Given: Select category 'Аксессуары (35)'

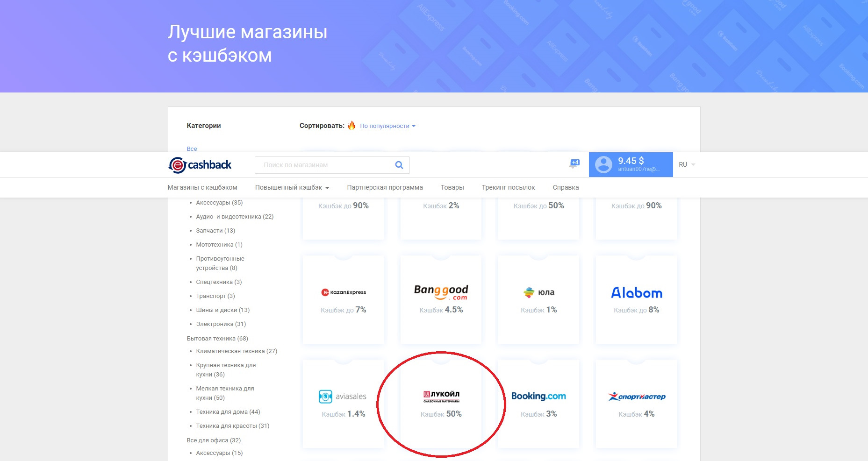Looking at the screenshot, I should click(219, 203).
